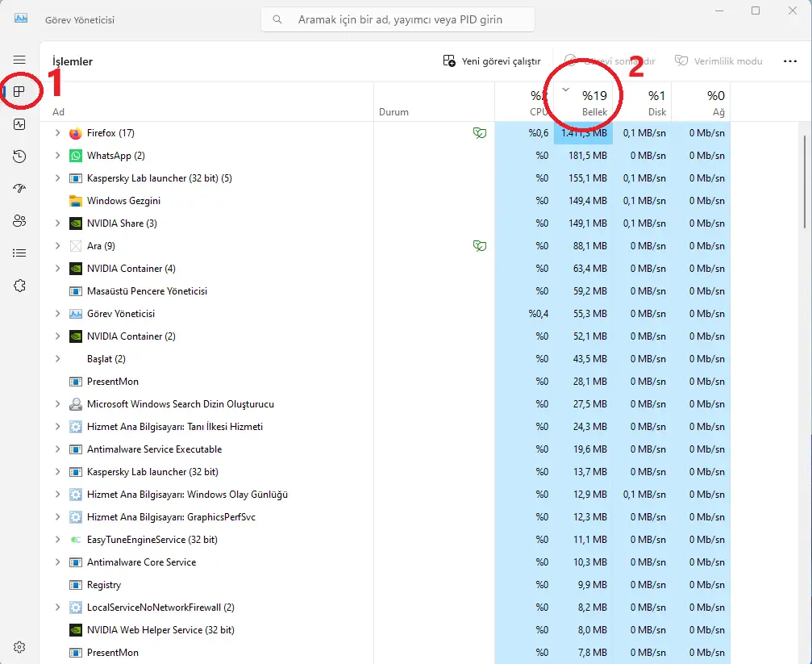Open the Services icon in sidebar

tap(19, 286)
